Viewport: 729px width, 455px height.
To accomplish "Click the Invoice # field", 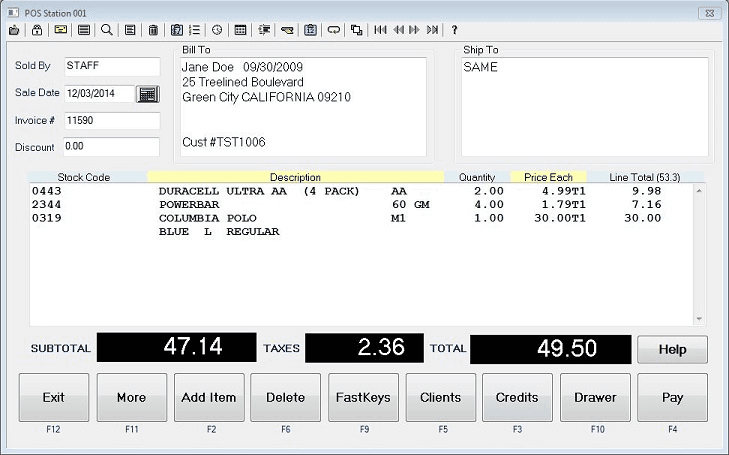I will pyautogui.click(x=110, y=120).
